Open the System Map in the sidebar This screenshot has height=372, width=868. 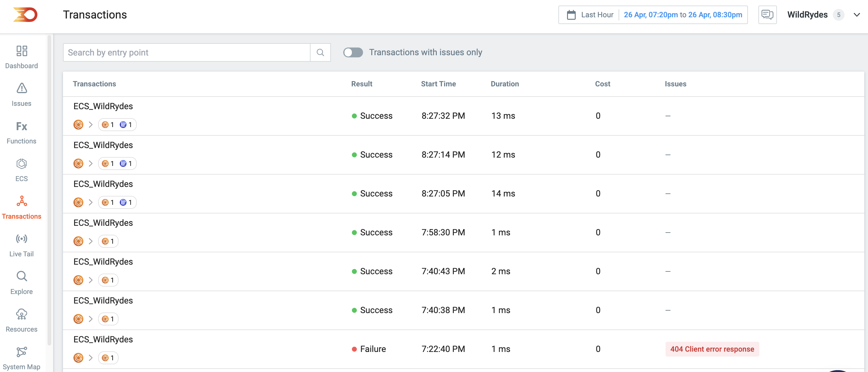coord(22,358)
